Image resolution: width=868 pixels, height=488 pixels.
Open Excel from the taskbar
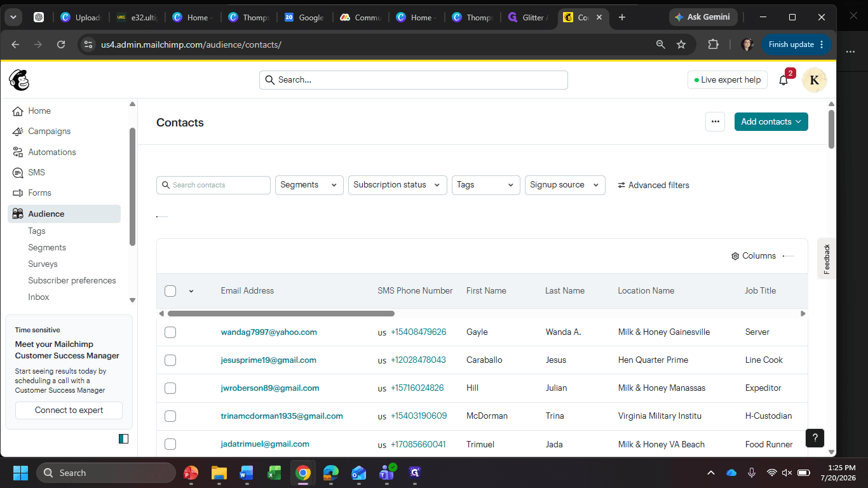pyautogui.click(x=275, y=473)
